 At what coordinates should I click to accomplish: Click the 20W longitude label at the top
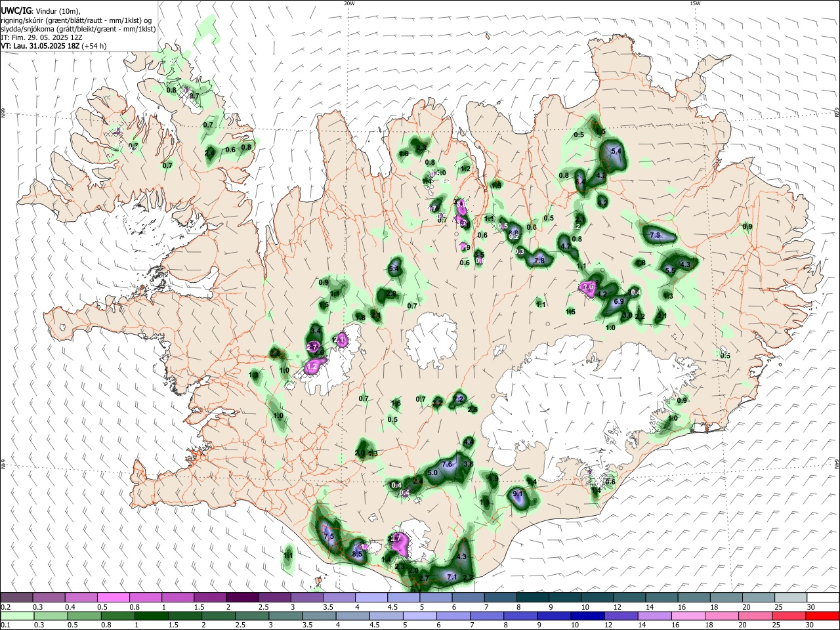[x=349, y=3]
